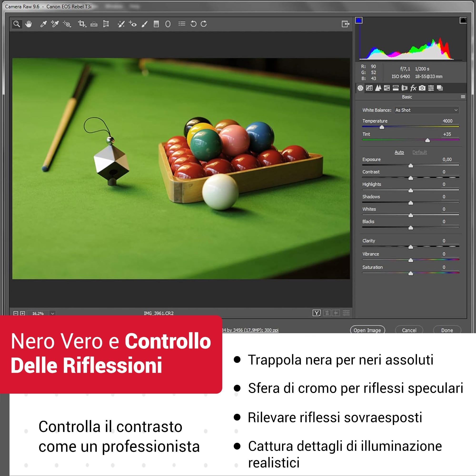Screen dimensions: 476x476
Task: Switch to the Effects fx tab
Action: (413, 88)
